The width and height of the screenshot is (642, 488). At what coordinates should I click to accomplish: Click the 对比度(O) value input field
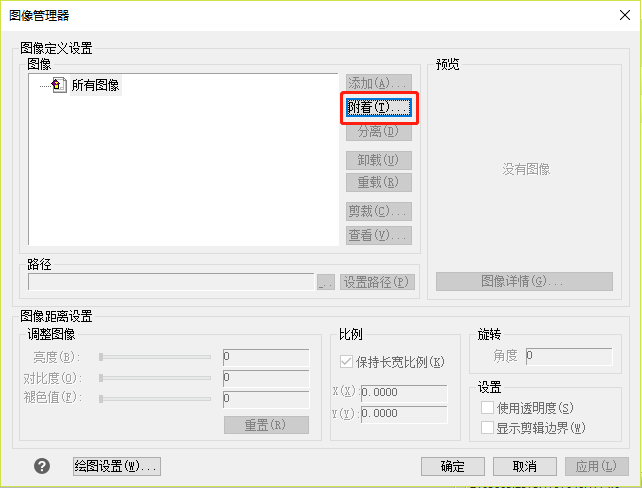pyautogui.click(x=266, y=378)
